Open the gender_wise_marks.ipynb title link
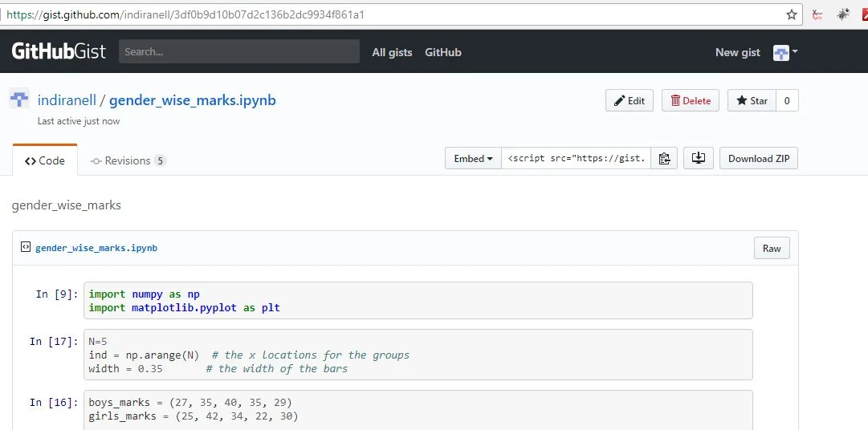The image size is (868, 430). tap(192, 100)
